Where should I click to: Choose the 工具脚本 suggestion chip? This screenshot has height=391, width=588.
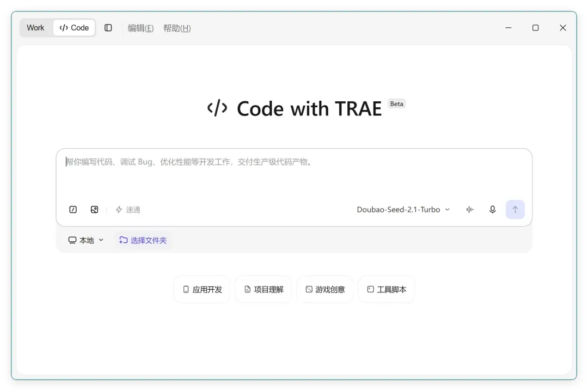[387, 289]
